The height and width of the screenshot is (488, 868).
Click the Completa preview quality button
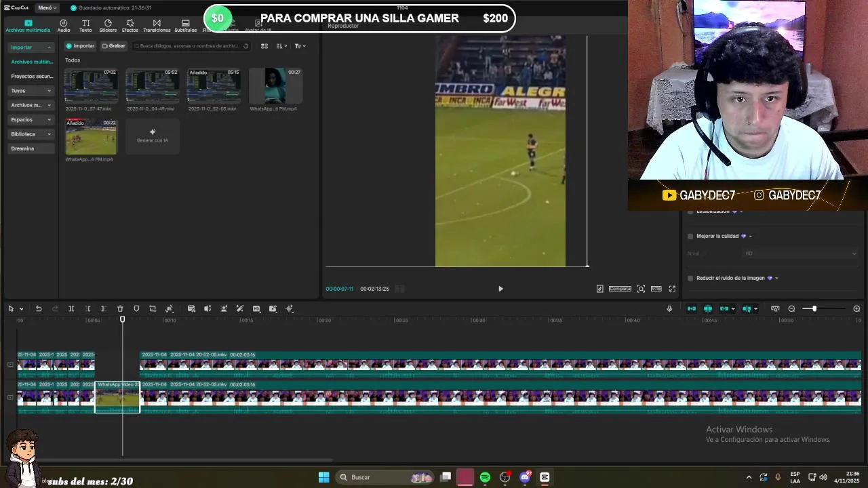pyautogui.click(x=620, y=289)
